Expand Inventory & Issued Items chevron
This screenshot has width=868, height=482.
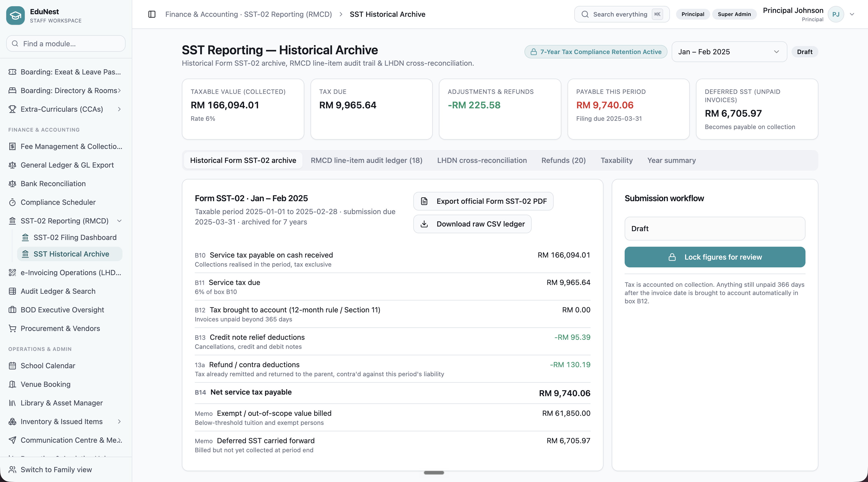point(119,422)
